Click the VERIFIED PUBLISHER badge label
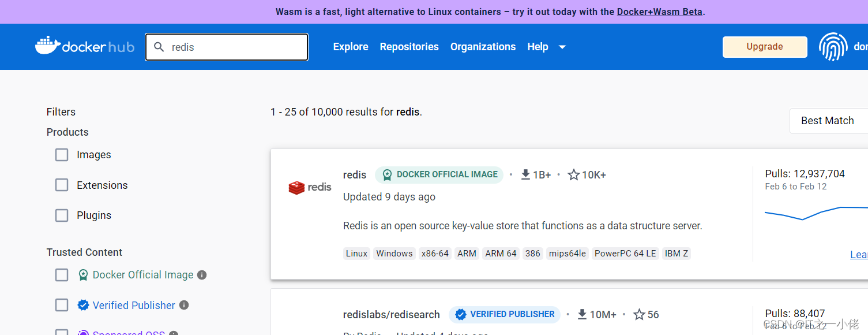 coord(512,314)
